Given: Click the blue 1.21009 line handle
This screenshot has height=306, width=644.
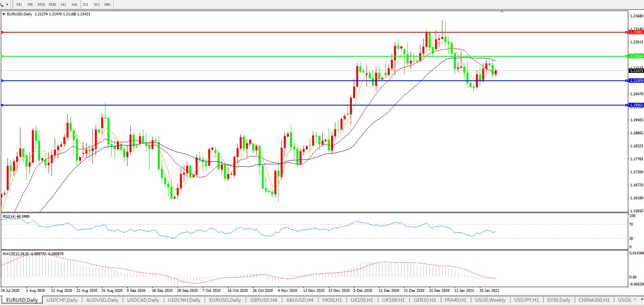Looking at the screenshot, I should pyautogui.click(x=2, y=81).
